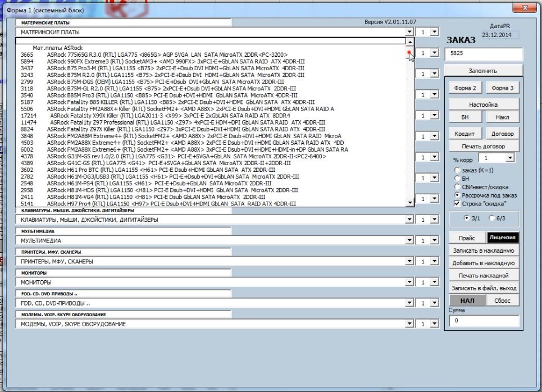The image size is (542, 392).
Task: Choose the СБИнвест/скидка radio option
Action: pos(457,186)
